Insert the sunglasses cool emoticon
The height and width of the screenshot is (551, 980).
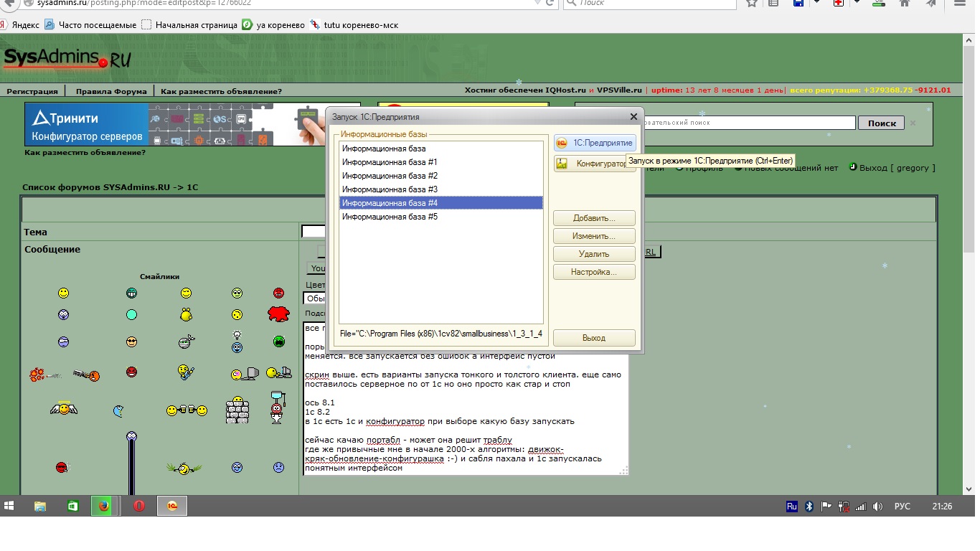131,342
